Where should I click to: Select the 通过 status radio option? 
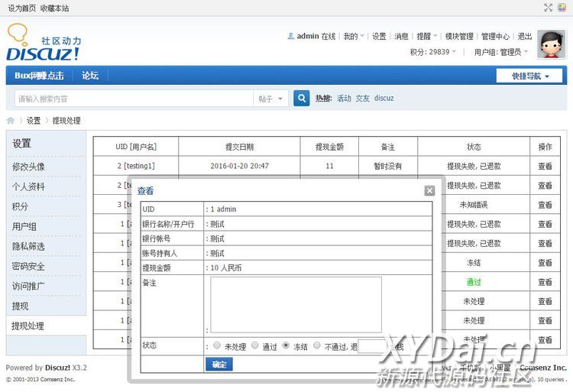pos(255,346)
